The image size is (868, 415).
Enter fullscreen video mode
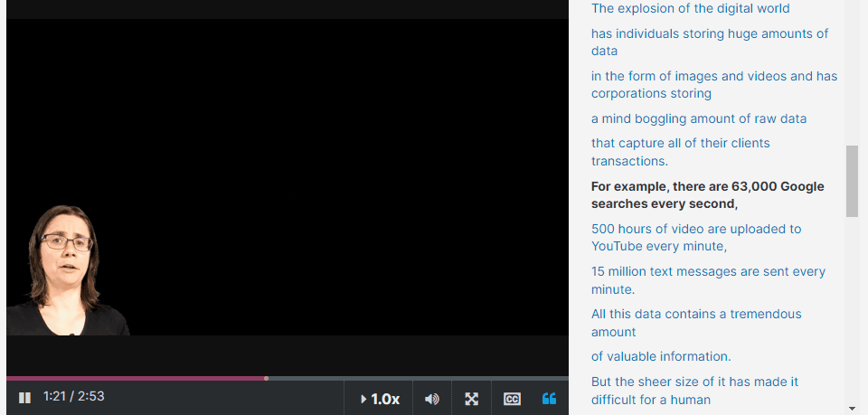pyautogui.click(x=471, y=399)
